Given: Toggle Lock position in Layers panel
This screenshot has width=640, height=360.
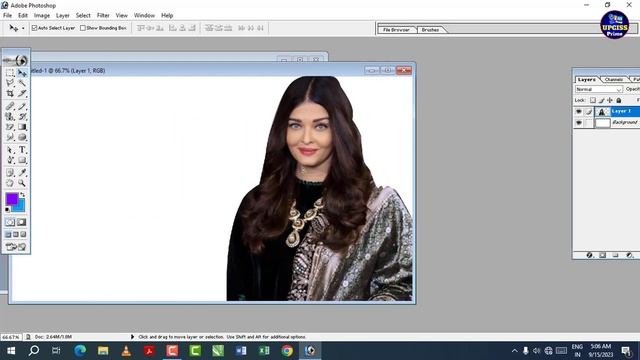Looking at the screenshot, I should click(610, 100).
